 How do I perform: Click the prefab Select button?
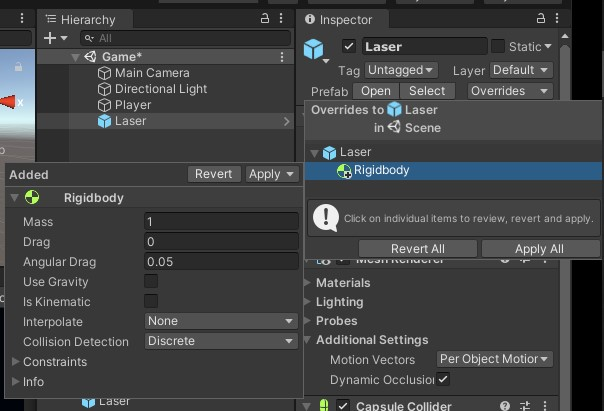click(x=427, y=91)
